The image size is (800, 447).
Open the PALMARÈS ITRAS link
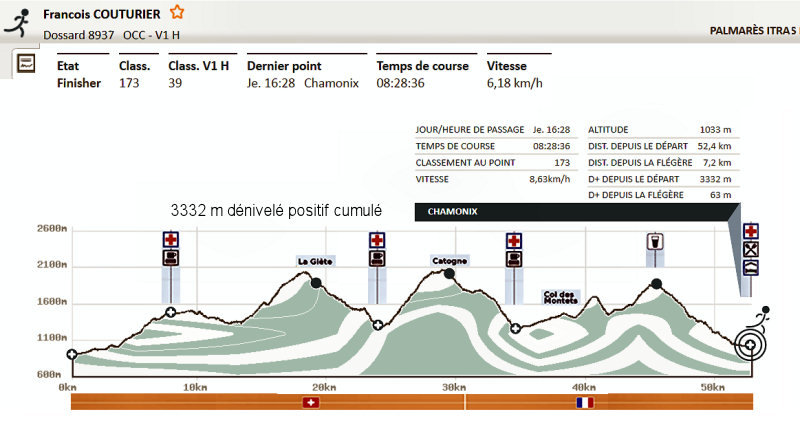(754, 31)
